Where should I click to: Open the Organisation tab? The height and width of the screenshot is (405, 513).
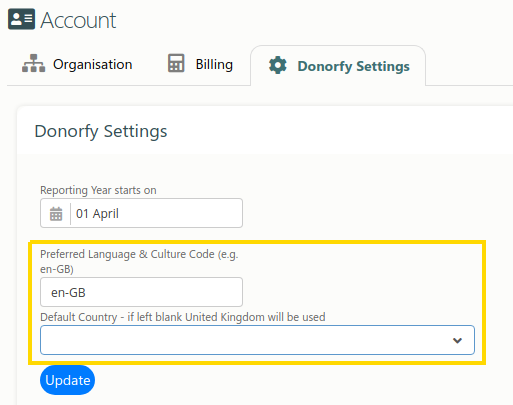coord(77,64)
